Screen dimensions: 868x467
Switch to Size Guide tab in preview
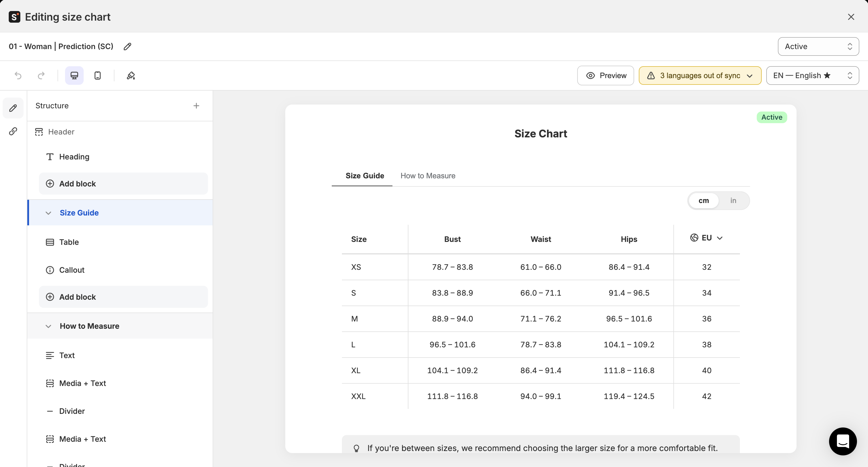coord(365,175)
